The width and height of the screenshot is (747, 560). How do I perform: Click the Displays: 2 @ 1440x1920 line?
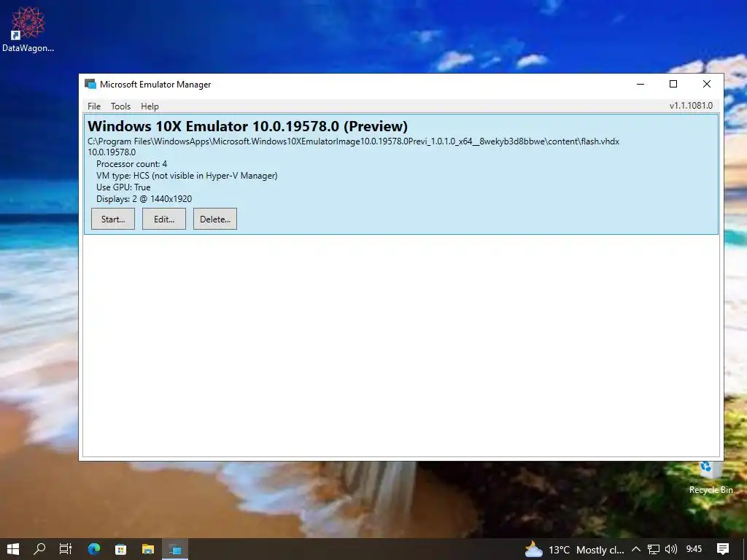click(x=144, y=199)
